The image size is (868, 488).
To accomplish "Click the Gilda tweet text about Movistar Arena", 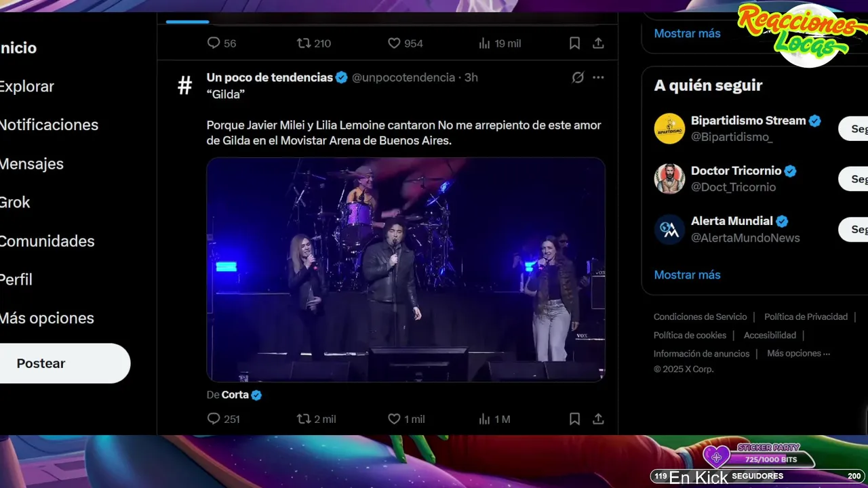I will 403,133.
